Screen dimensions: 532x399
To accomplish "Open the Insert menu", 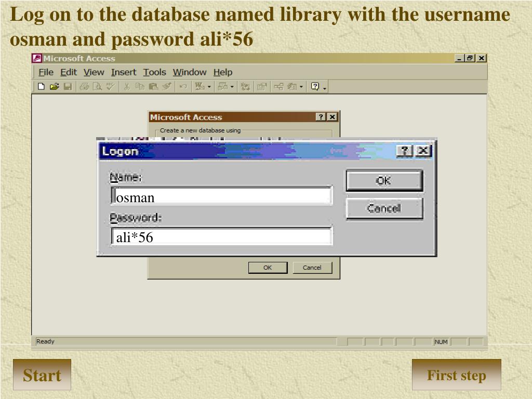I will [124, 72].
